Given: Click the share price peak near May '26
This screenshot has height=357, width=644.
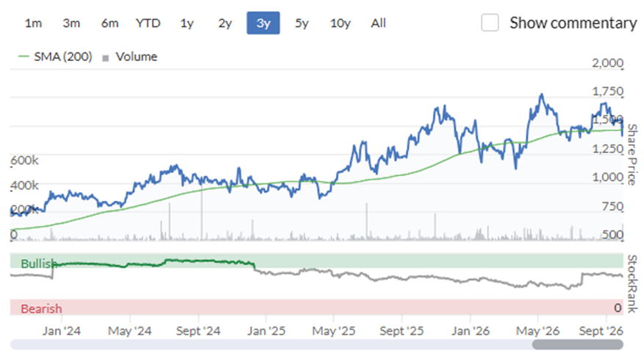Looking at the screenshot, I should [x=542, y=96].
